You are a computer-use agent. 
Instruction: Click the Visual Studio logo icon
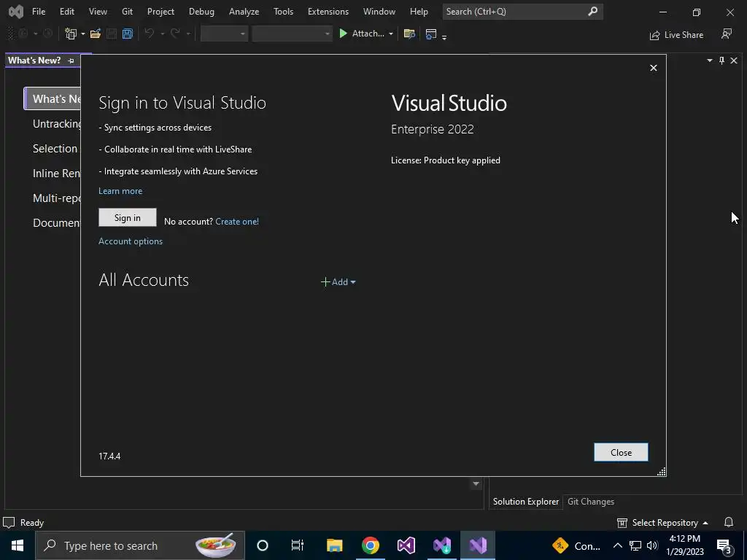click(16, 12)
